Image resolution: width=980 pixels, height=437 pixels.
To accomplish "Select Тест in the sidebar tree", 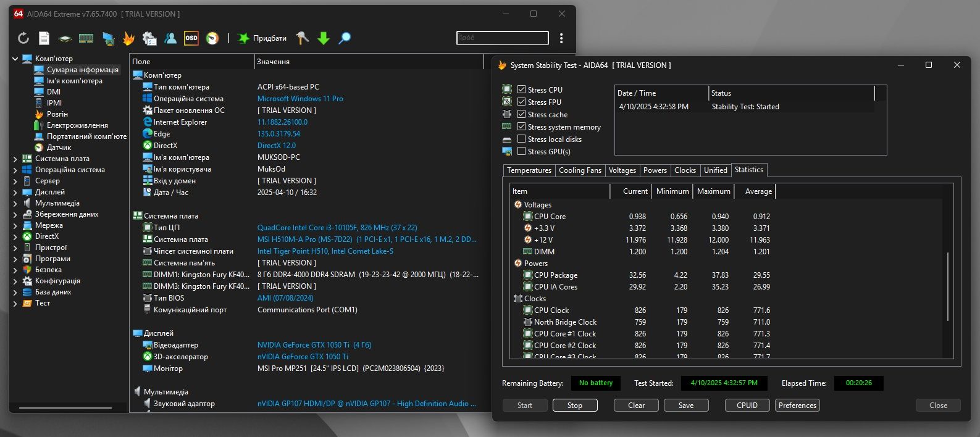I will coord(43,303).
